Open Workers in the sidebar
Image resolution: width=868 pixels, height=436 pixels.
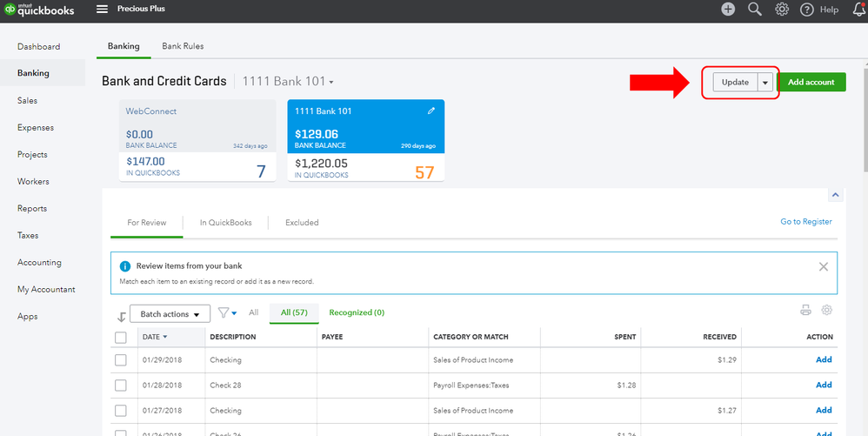click(33, 182)
